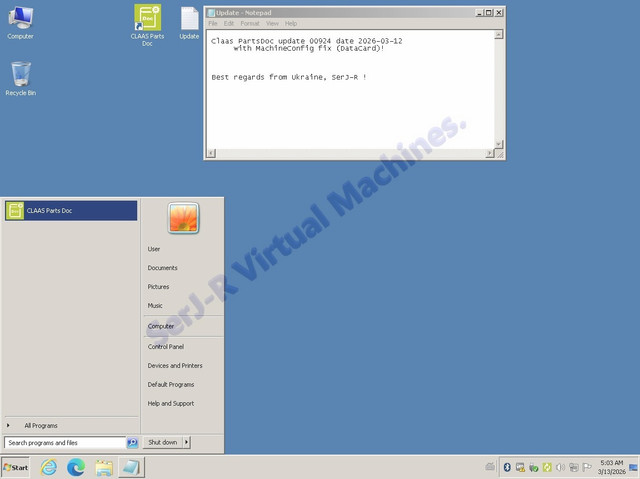Open the View menu in Notepad
The image size is (640, 479).
[x=272, y=24]
